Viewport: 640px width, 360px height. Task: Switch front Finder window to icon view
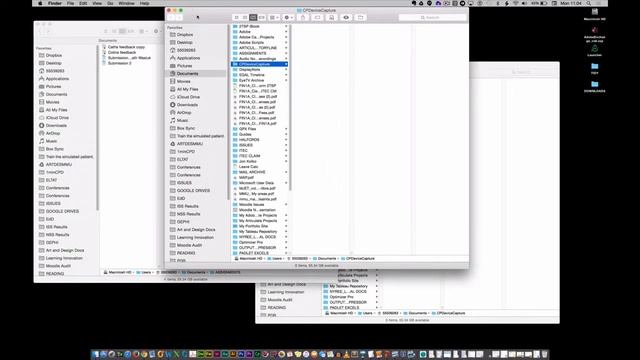(x=236, y=18)
